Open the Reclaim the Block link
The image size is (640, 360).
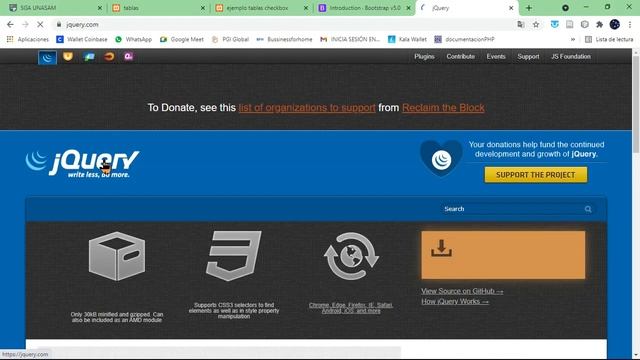coord(443,108)
